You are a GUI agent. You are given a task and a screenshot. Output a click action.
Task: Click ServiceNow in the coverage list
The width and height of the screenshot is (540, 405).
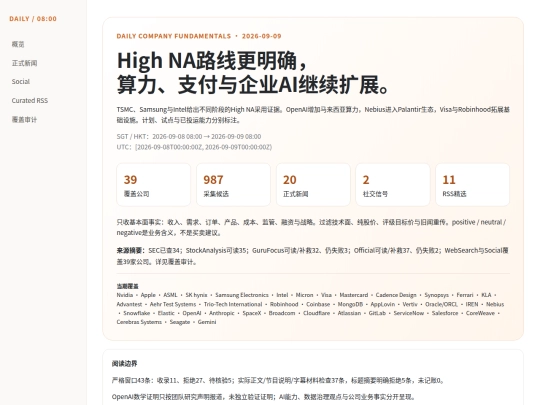point(409,313)
